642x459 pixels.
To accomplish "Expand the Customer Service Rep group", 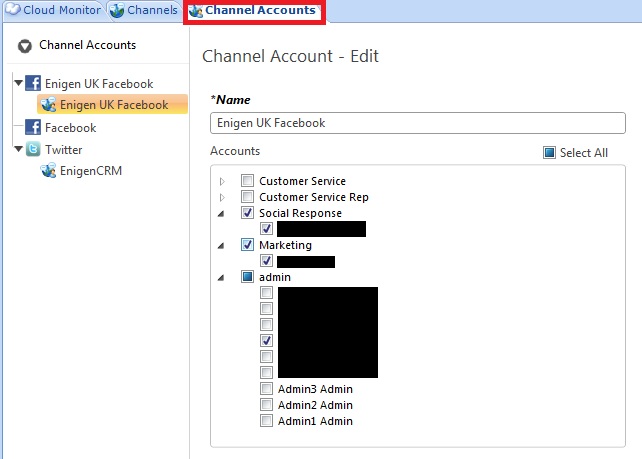I will [221, 198].
